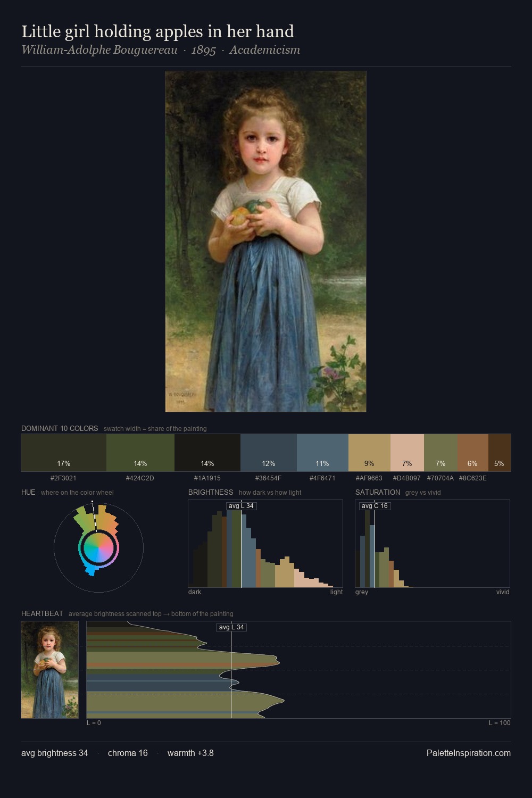Click the circular hue color wheel
The image size is (532, 798).
(x=98, y=547)
